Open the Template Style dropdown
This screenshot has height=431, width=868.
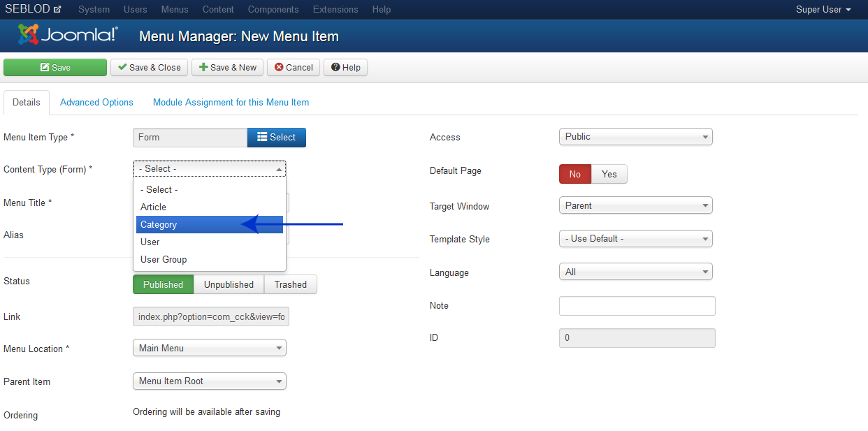click(635, 238)
